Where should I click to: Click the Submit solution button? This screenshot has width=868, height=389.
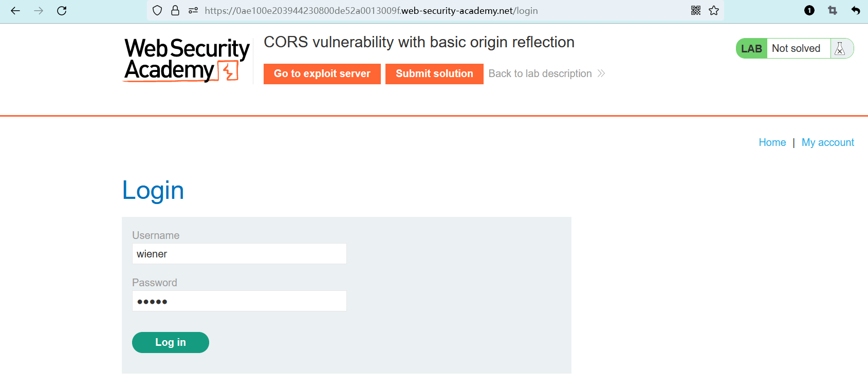point(434,74)
